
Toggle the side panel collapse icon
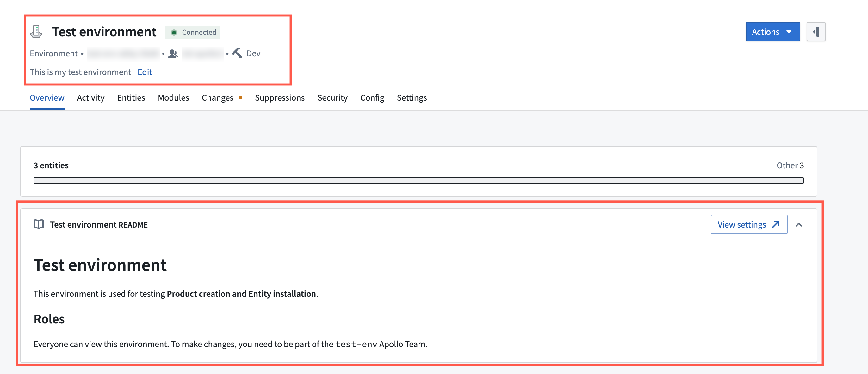tap(816, 32)
